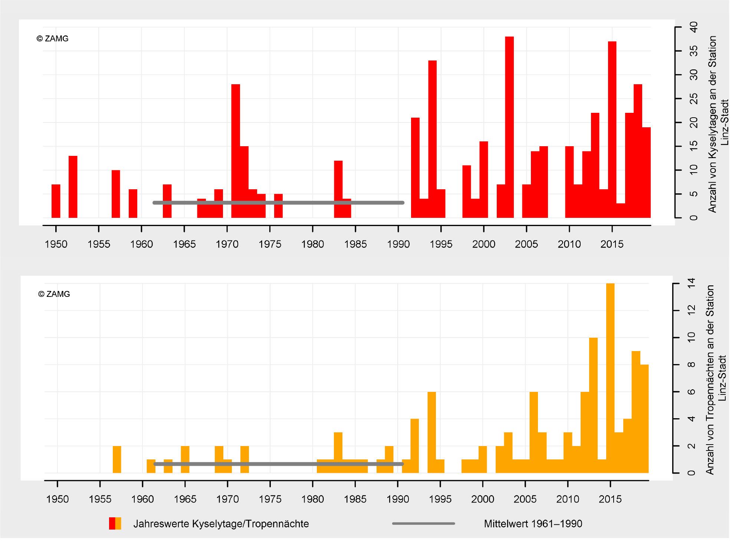Click the ZAMG copyright in bottom chart

(54, 294)
